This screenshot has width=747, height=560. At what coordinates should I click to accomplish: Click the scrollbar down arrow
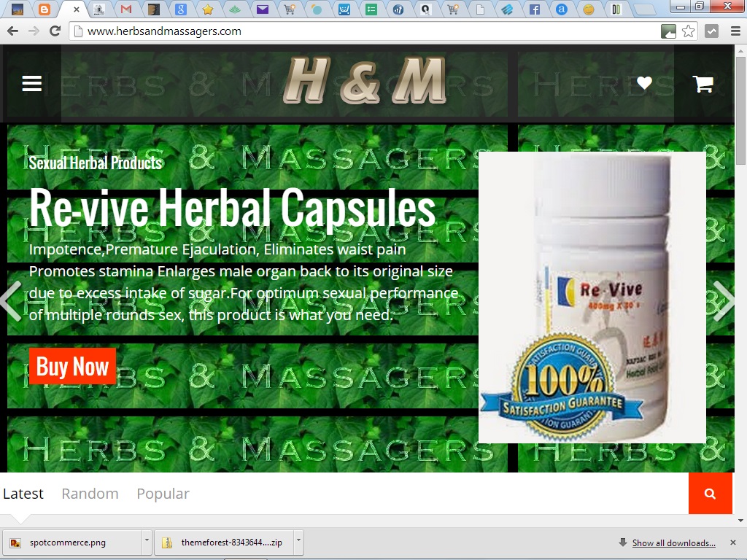click(740, 521)
